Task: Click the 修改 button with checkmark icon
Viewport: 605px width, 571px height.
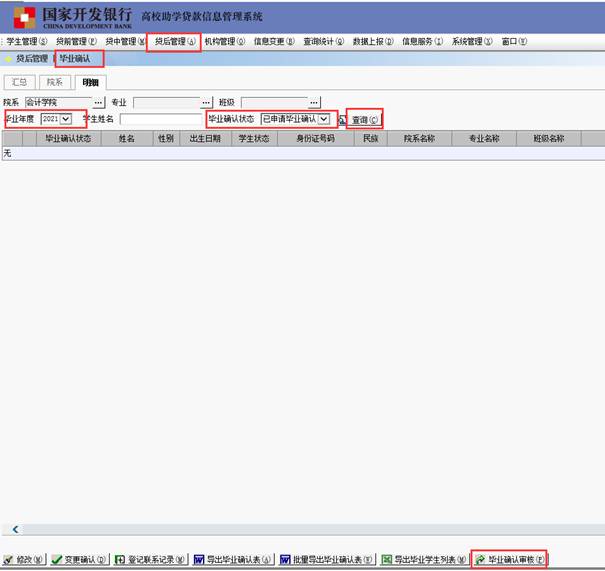Action: coord(24,560)
